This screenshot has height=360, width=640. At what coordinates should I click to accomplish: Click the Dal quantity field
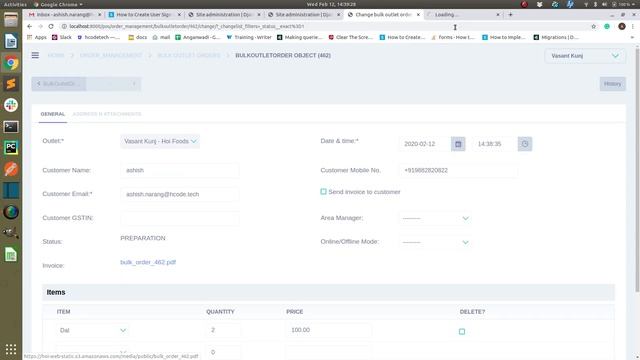[x=223, y=330]
